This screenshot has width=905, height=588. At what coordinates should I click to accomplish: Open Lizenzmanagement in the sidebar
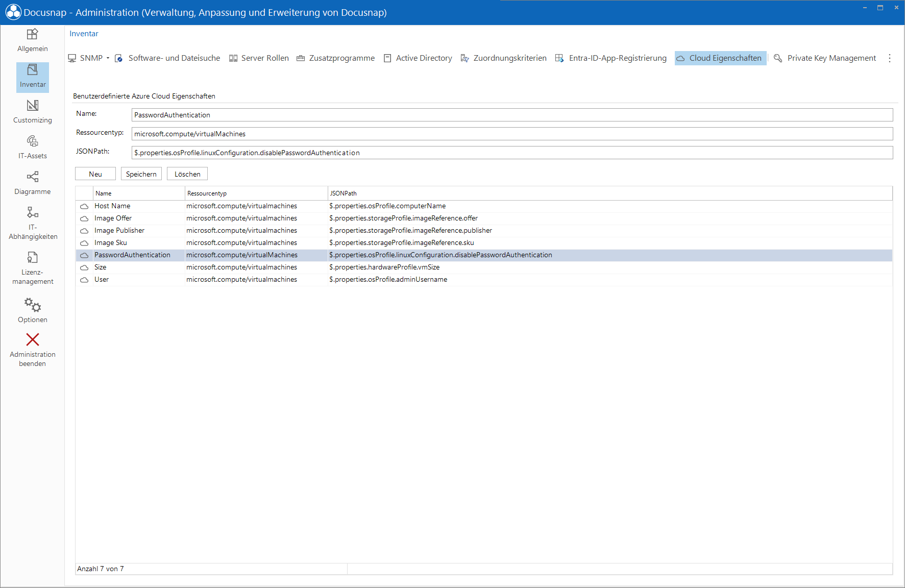[33, 268]
